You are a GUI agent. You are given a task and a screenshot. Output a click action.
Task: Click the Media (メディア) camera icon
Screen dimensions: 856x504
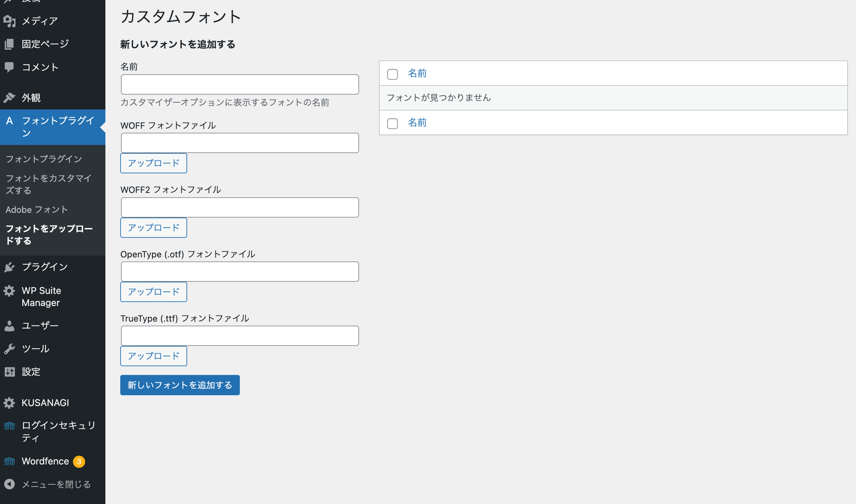point(9,21)
